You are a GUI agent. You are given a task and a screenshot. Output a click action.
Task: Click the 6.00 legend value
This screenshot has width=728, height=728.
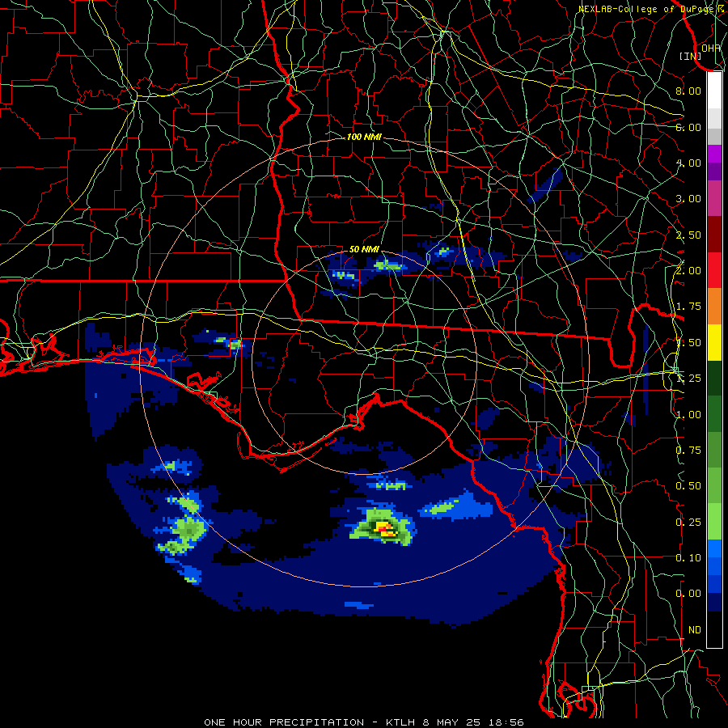point(688,127)
